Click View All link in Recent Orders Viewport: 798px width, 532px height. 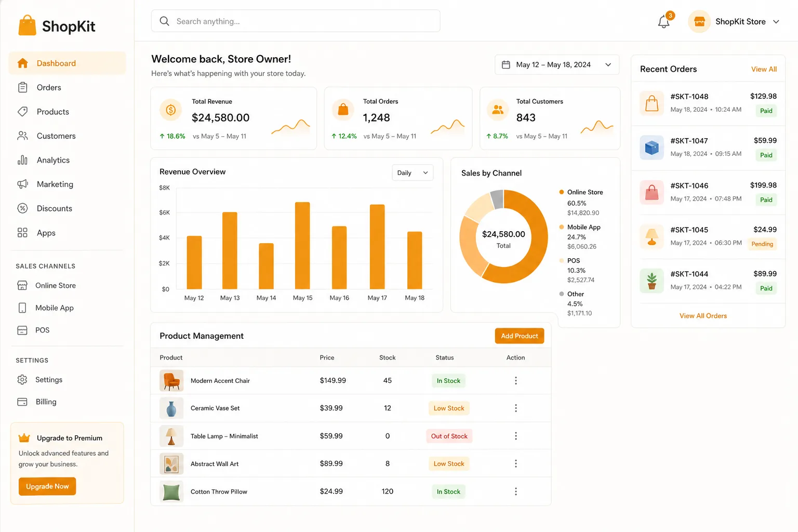click(764, 69)
